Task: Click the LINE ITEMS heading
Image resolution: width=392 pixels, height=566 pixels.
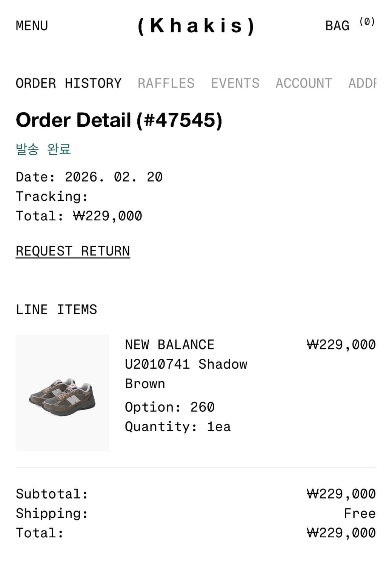Action: click(56, 309)
